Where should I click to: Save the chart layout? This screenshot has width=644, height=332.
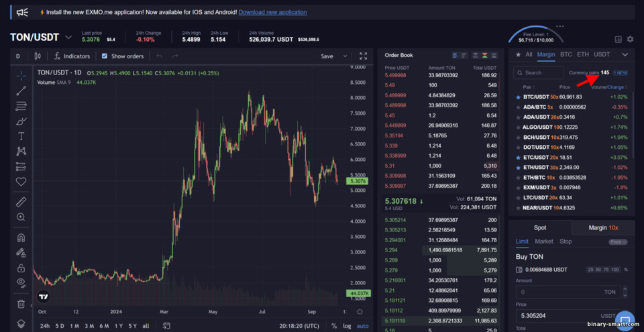pyautogui.click(x=327, y=56)
